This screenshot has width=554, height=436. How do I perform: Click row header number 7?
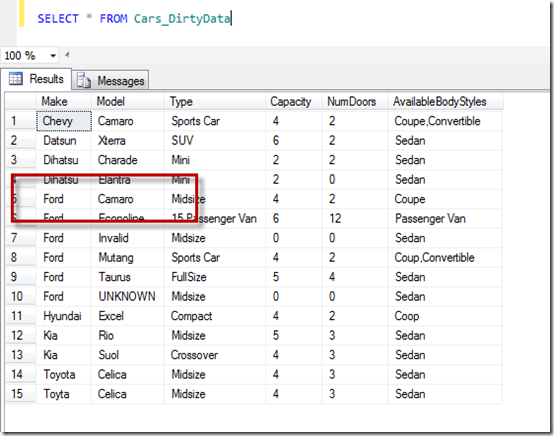(x=21, y=238)
